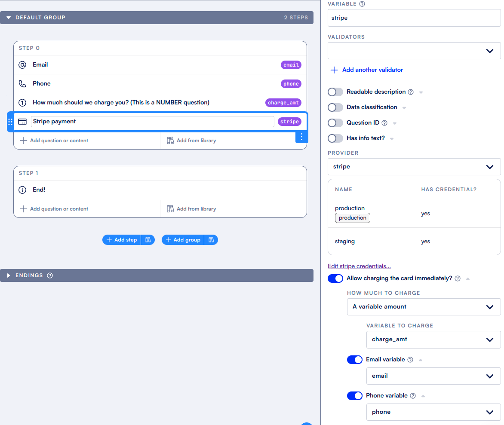This screenshot has width=504, height=425.
Task: Click the Endings help icon
Action: tap(50, 275)
